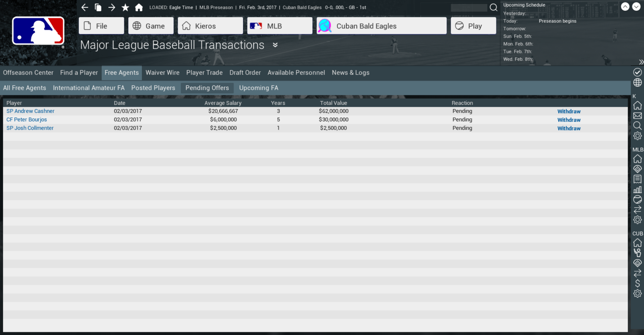The image size is (644, 335).
Task: Open the File menu
Action: [101, 26]
